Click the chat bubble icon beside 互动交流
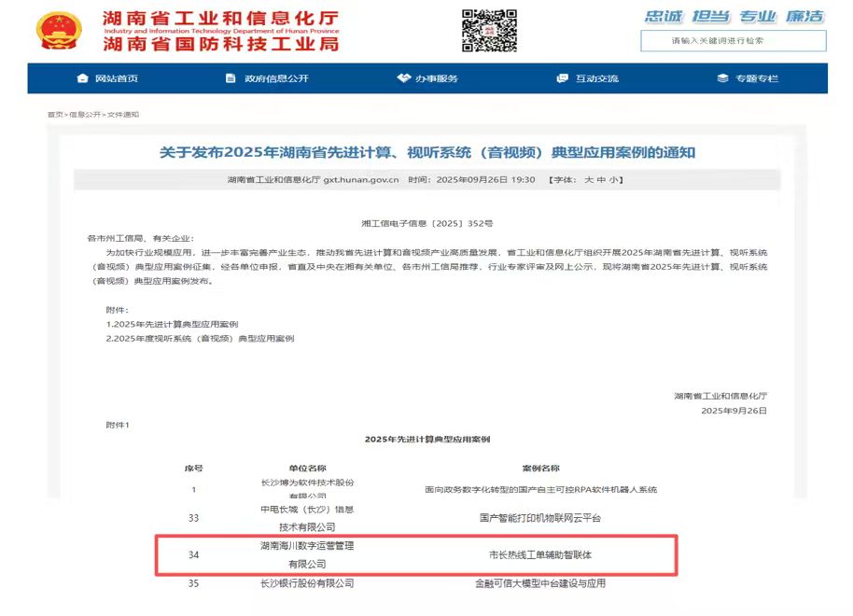 561,78
